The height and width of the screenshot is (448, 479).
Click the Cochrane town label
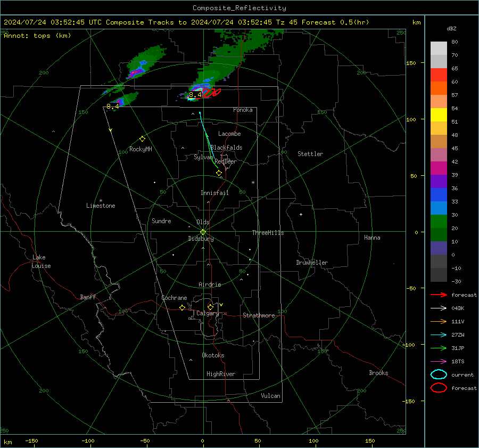click(x=174, y=298)
